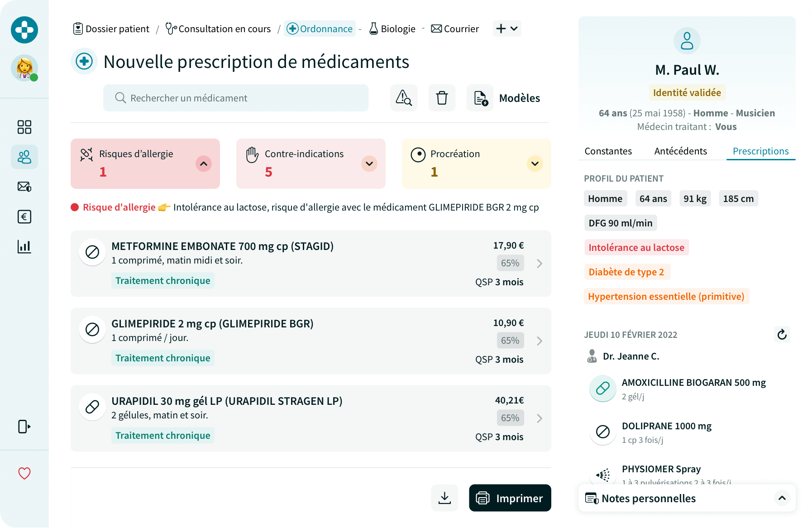Click the Imprimer button
The image size is (812, 528).
(510, 498)
